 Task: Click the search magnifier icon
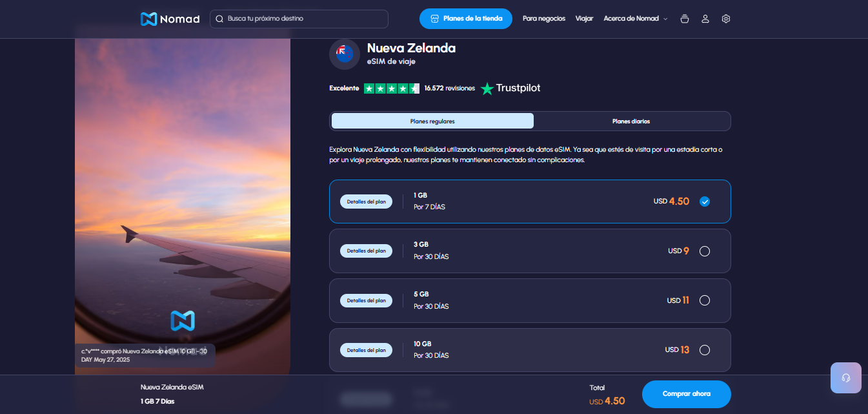tap(219, 19)
